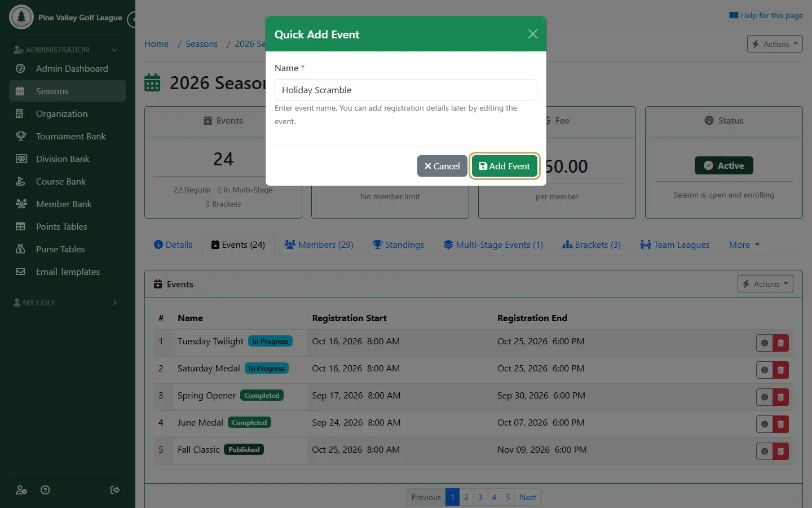Open Course Bank page
Viewport: 812px width, 508px height.
68,181
